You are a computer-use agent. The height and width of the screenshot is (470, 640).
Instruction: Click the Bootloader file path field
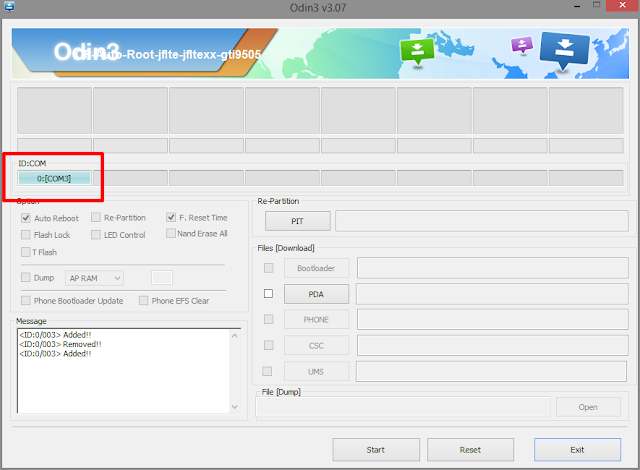(x=493, y=268)
